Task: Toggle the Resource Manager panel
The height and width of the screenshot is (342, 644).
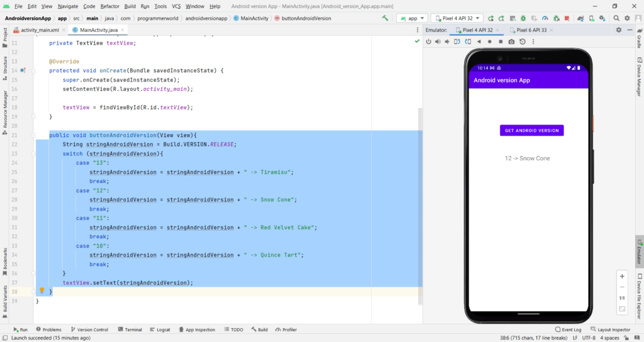Action: click(x=5, y=112)
